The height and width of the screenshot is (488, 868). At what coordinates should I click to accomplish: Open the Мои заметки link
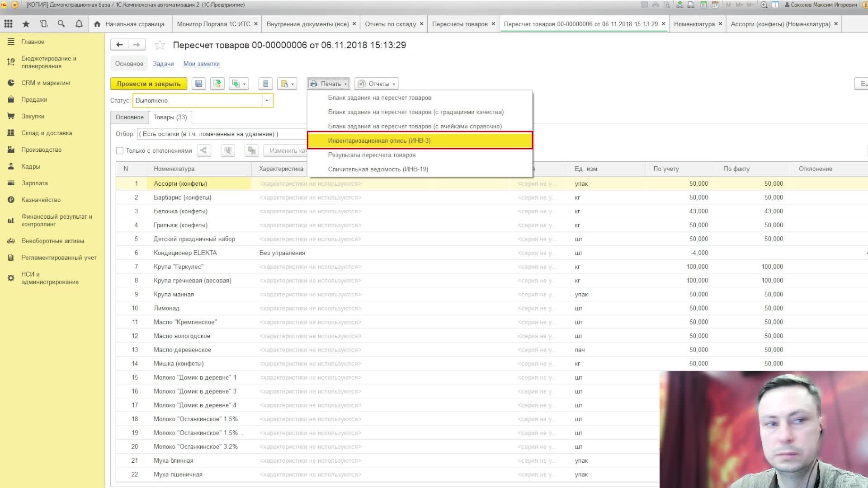pos(201,64)
